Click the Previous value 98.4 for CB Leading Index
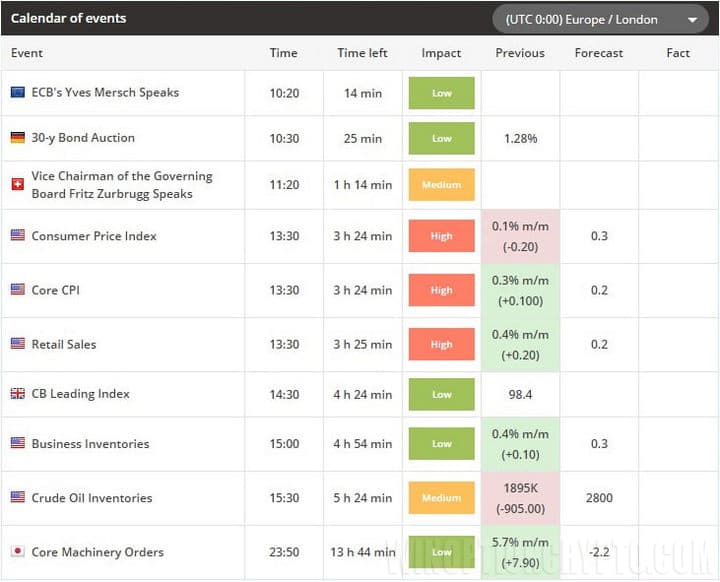This screenshot has width=720, height=582. pyautogui.click(x=520, y=394)
